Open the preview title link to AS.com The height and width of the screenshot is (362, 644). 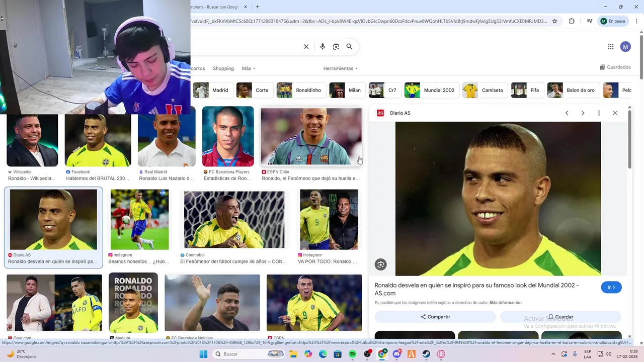pyautogui.click(x=476, y=289)
